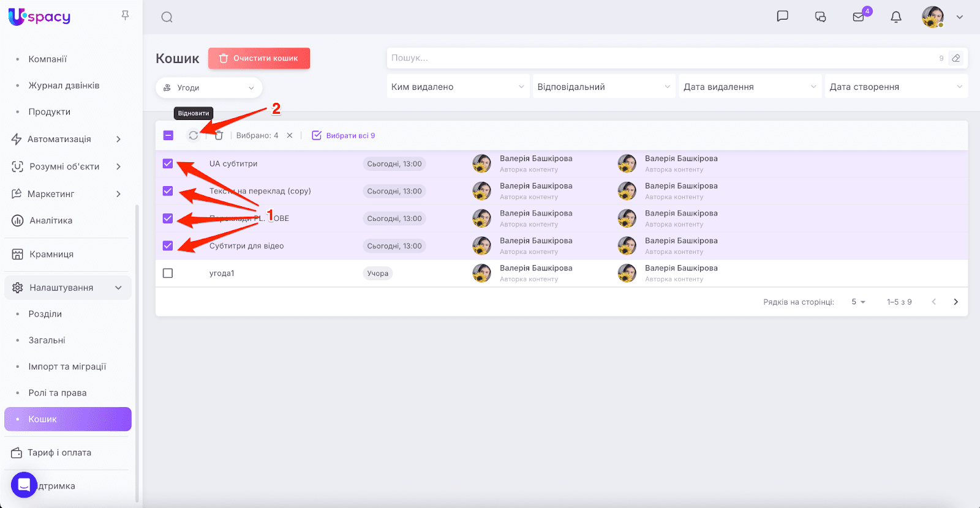
Task: Click the Очистити кошик button
Action: click(x=259, y=58)
